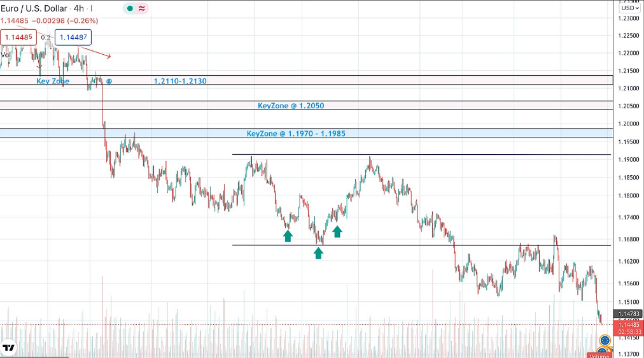Open the USD currency dropdown
The height and width of the screenshot is (358, 644).
tap(629, 8)
